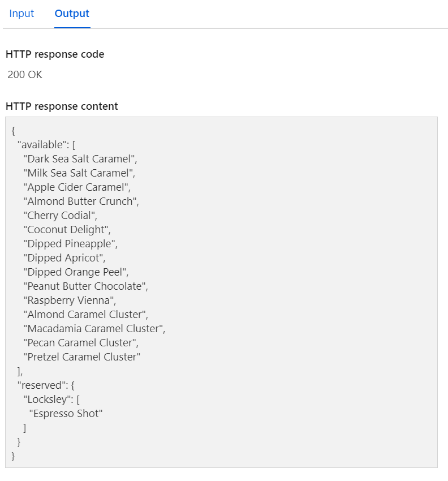The height and width of the screenshot is (481, 448).
Task: Select the Coconut Delight value
Action: coord(65,229)
